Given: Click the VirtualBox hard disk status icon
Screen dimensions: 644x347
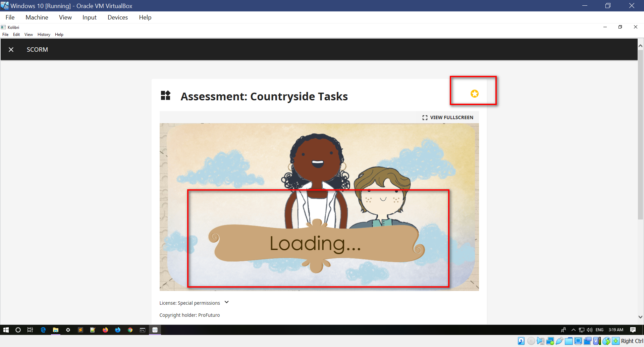Looking at the screenshot, I should (x=521, y=341).
